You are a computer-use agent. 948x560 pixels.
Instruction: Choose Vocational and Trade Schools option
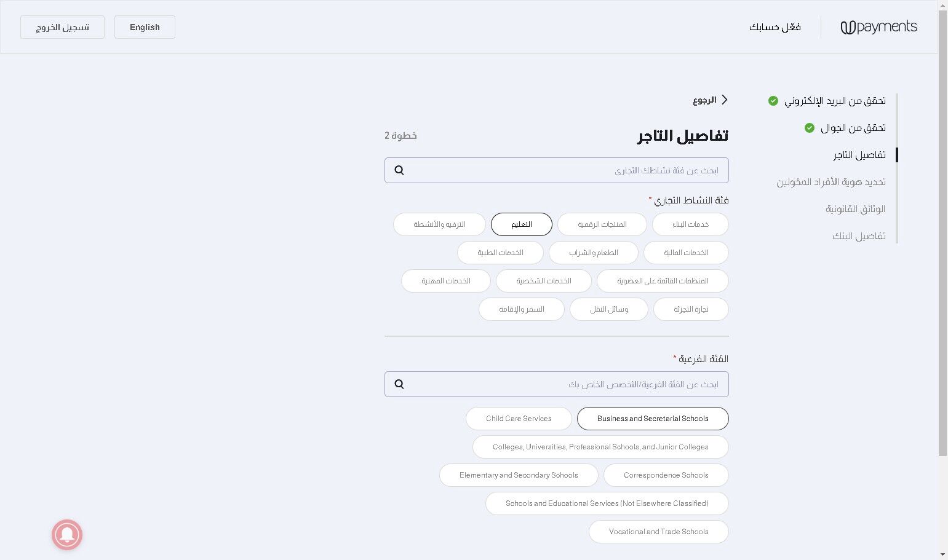pyautogui.click(x=658, y=532)
